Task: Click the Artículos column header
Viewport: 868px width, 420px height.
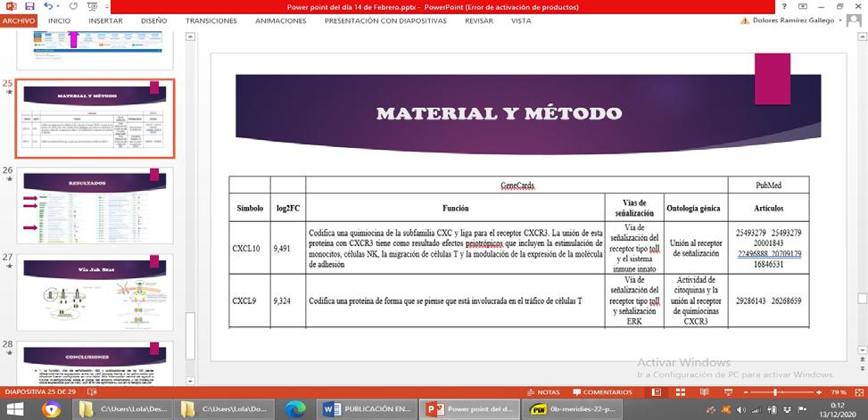Action: pyautogui.click(x=768, y=208)
